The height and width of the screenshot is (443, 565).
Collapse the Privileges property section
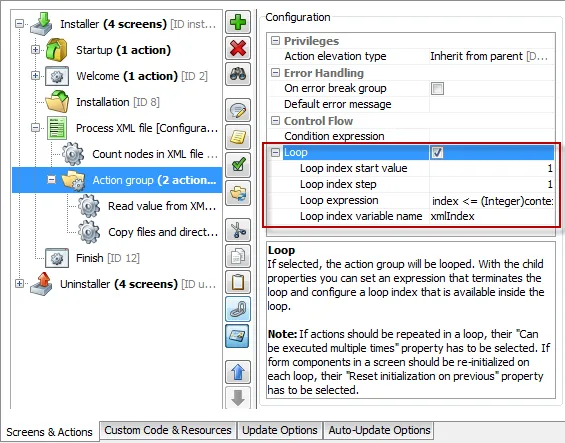(275, 41)
